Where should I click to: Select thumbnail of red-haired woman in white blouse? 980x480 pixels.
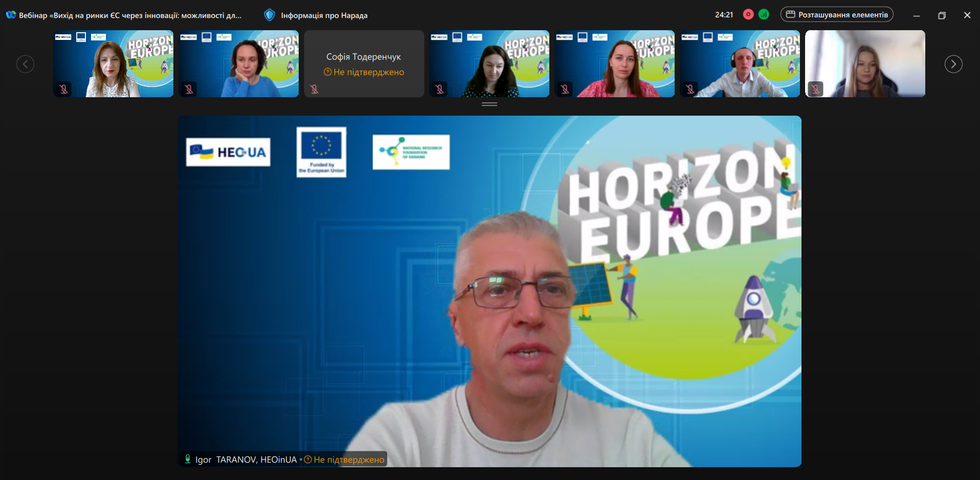114,63
